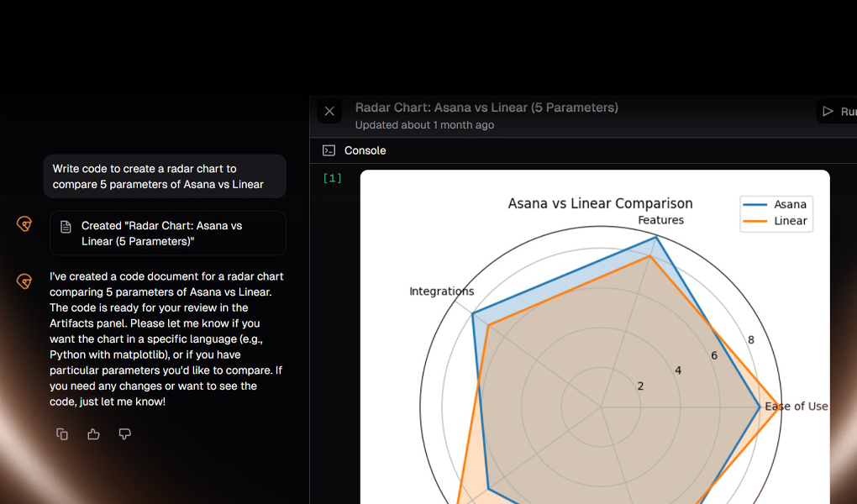Screen dimensions: 857x504
Task: Click the radial tick label 6
Action: pyautogui.click(x=714, y=355)
